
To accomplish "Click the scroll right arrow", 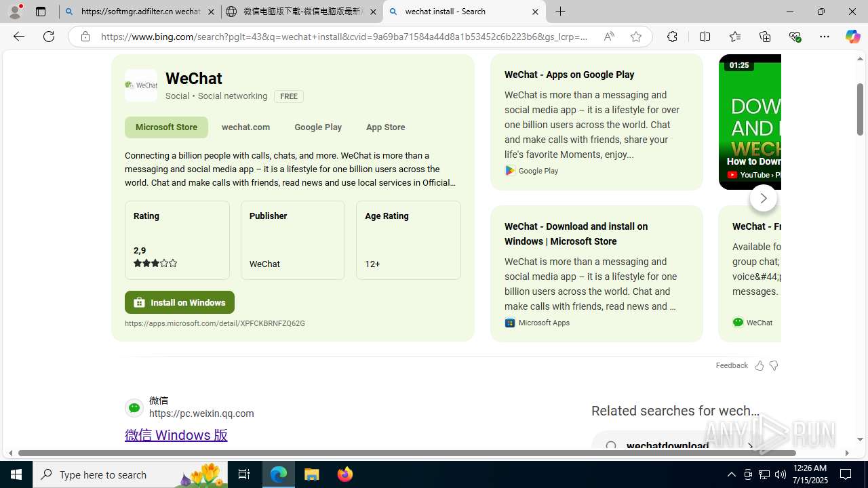I will pyautogui.click(x=846, y=453).
